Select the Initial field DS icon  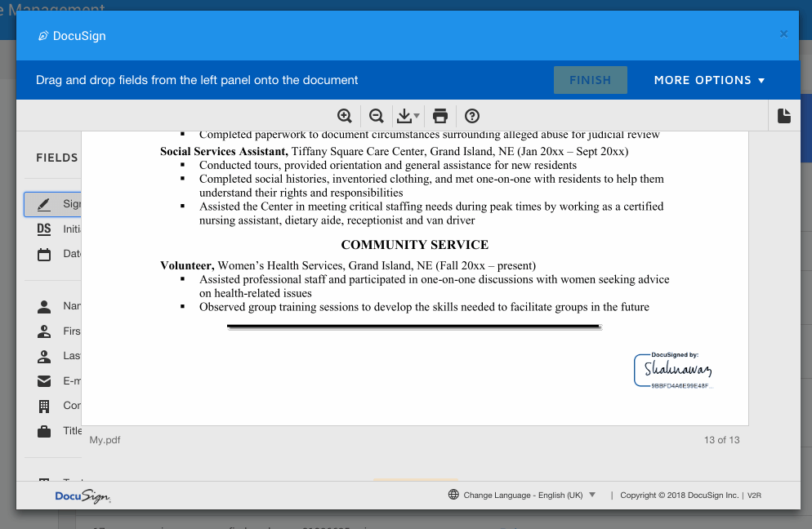(x=44, y=229)
